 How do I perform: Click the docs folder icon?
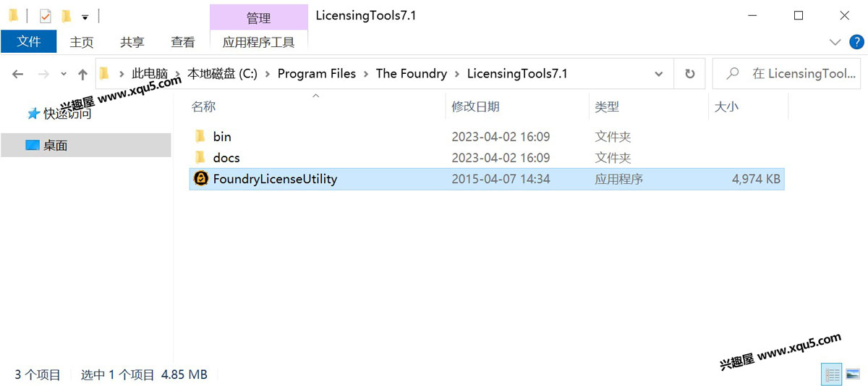tap(201, 157)
